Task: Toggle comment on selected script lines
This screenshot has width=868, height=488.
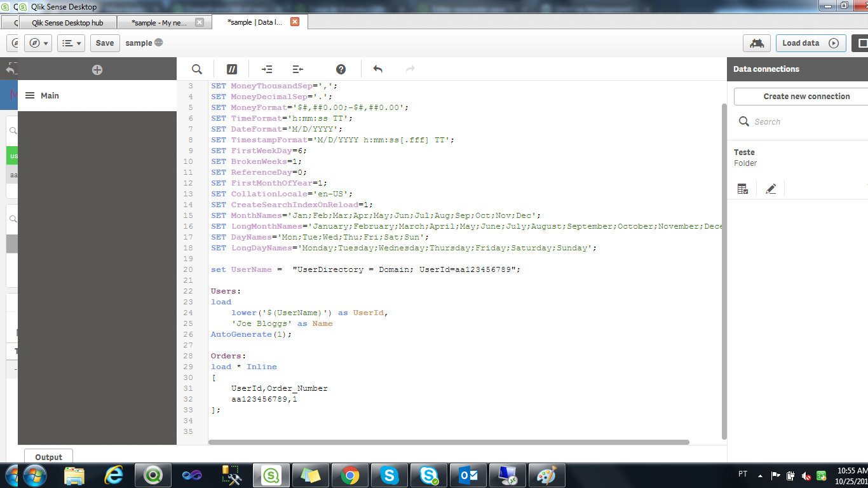Action: [x=231, y=69]
